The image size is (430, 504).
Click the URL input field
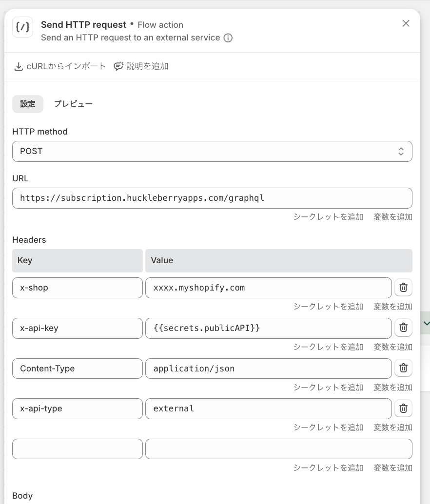212,198
